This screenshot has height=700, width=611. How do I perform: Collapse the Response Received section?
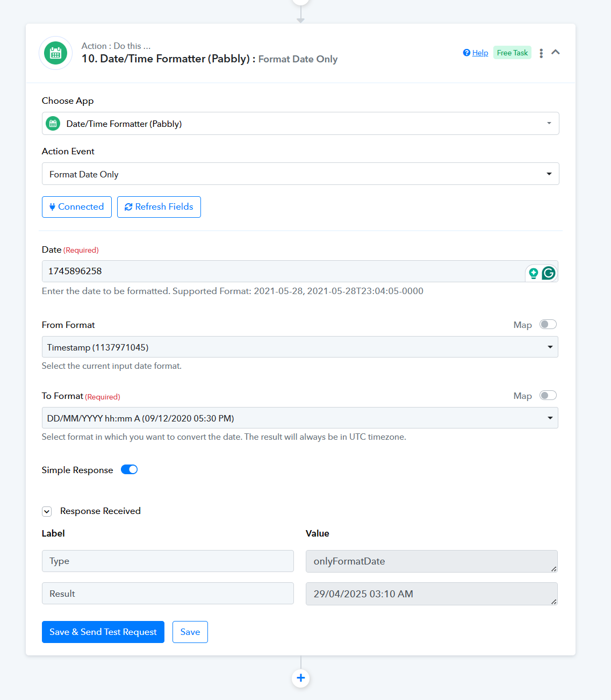(x=47, y=511)
